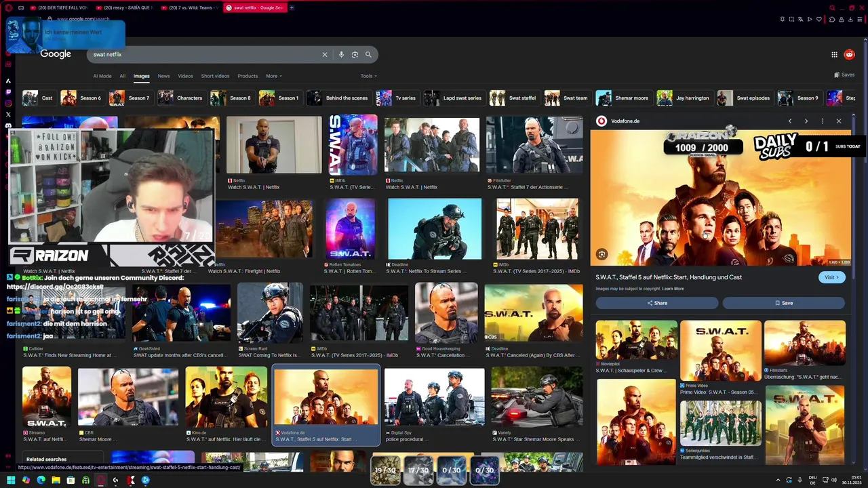Open Microsoft Edge from the taskbar
The image size is (868, 488).
point(41,480)
